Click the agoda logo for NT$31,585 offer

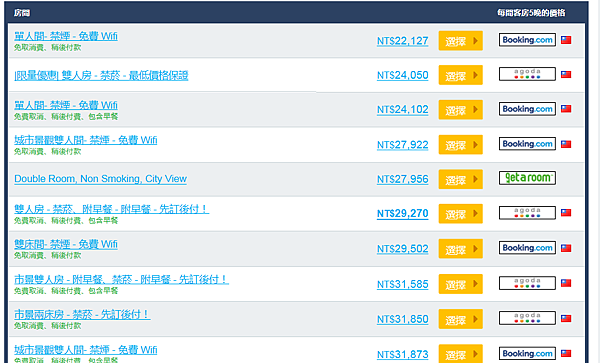point(527,283)
